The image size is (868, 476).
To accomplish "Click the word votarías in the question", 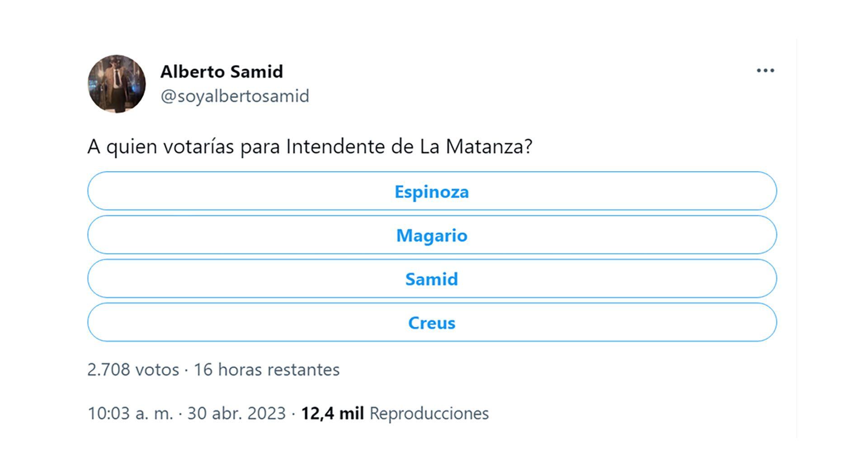I will (x=198, y=146).
